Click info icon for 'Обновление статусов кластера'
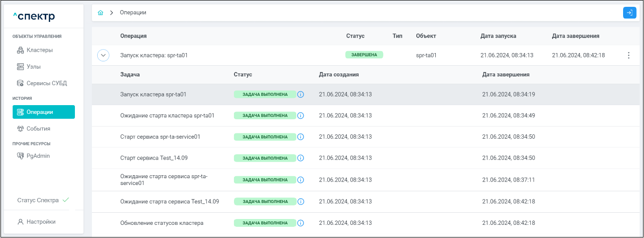 coord(301,223)
